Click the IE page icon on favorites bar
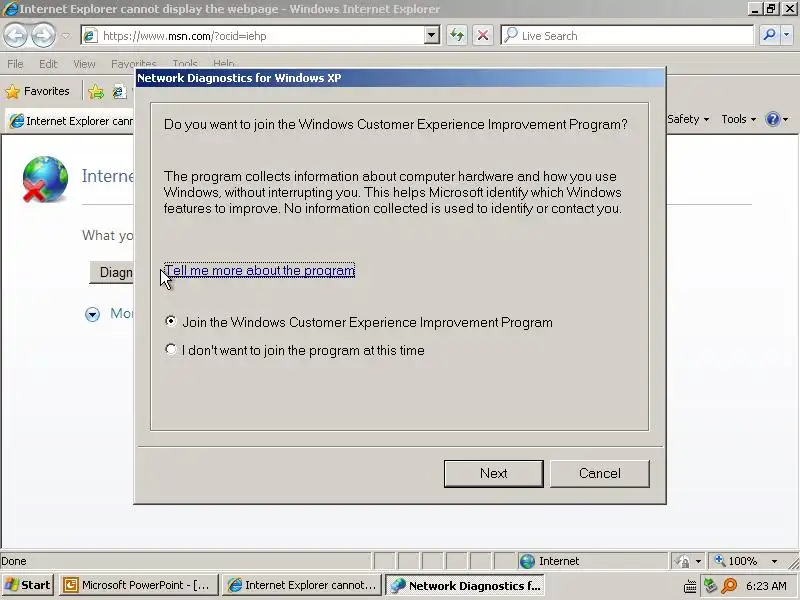 pos(119,92)
